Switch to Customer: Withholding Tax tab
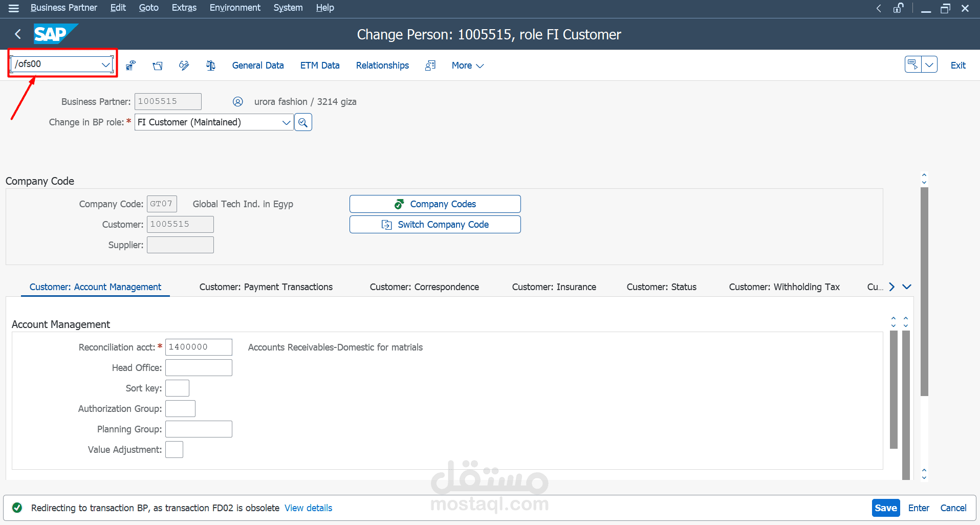980x525 pixels. [785, 287]
